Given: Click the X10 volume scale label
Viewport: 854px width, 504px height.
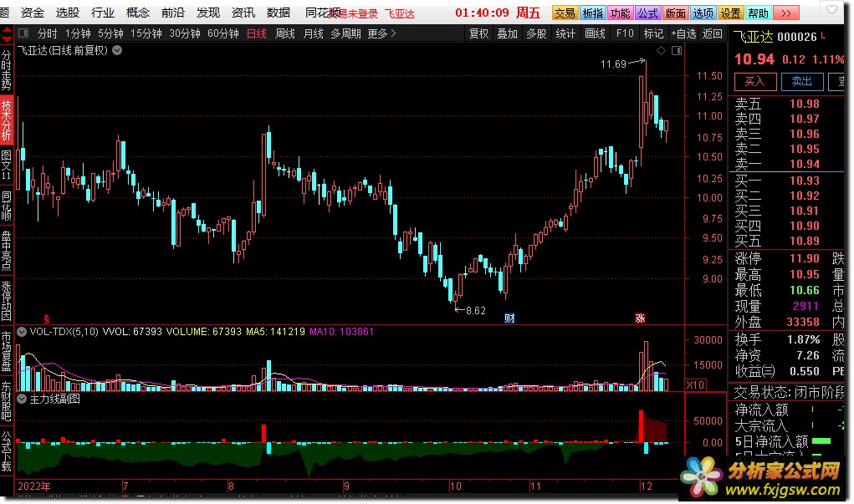Looking at the screenshot, I should [x=695, y=384].
